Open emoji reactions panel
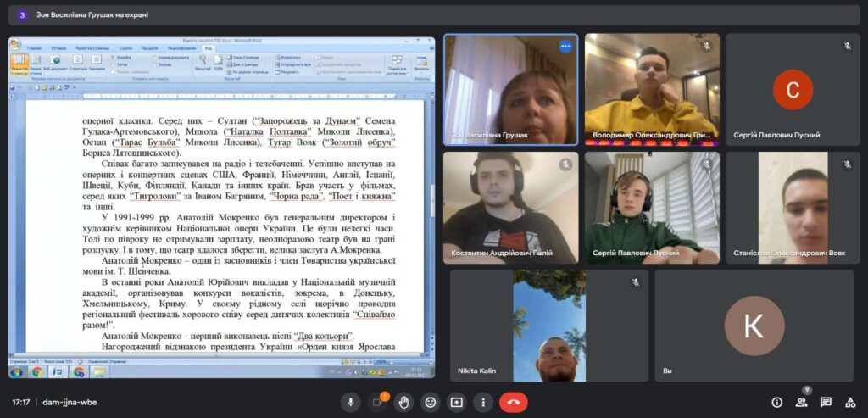The height and width of the screenshot is (418, 868). tap(431, 402)
